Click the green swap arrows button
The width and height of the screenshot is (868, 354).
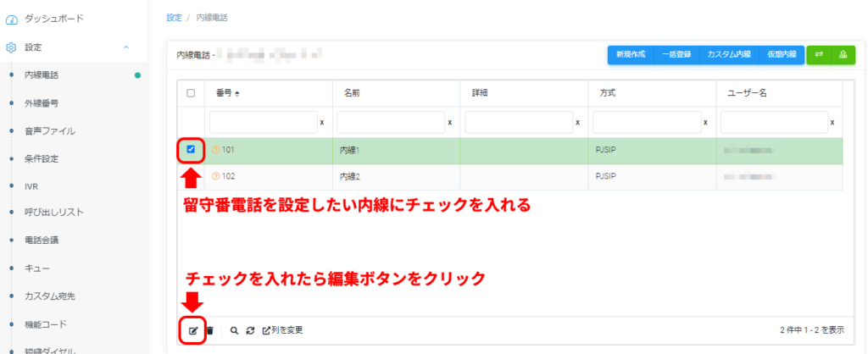pos(819,54)
